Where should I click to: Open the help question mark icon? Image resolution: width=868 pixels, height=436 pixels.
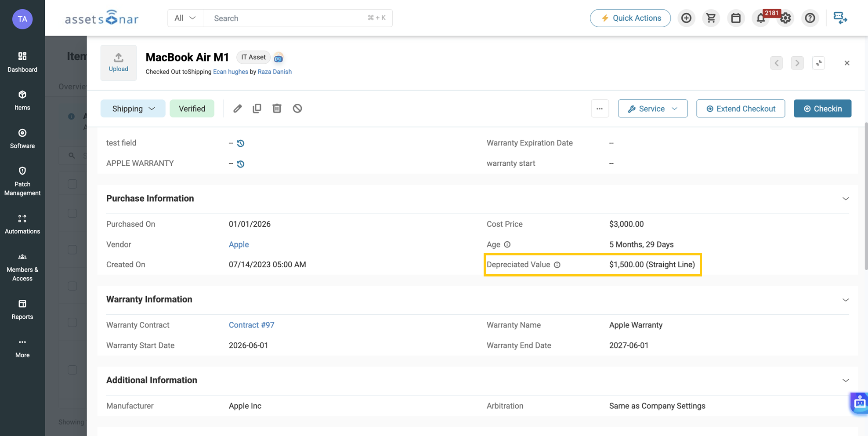810,18
